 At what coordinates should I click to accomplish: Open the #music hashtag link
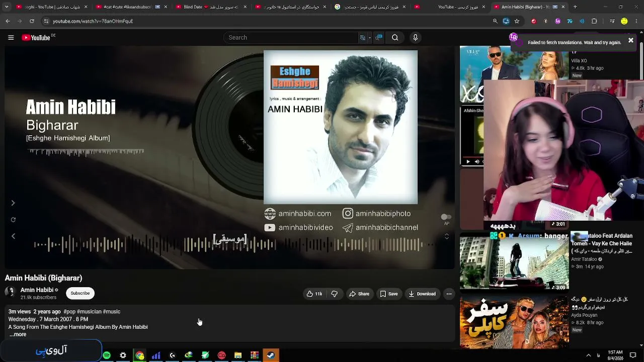pyautogui.click(x=112, y=312)
